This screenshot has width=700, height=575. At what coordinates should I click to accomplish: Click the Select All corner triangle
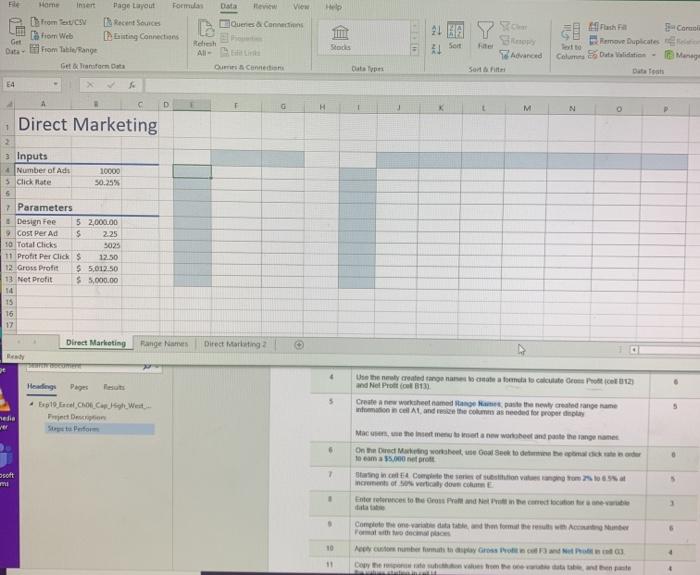8,104
